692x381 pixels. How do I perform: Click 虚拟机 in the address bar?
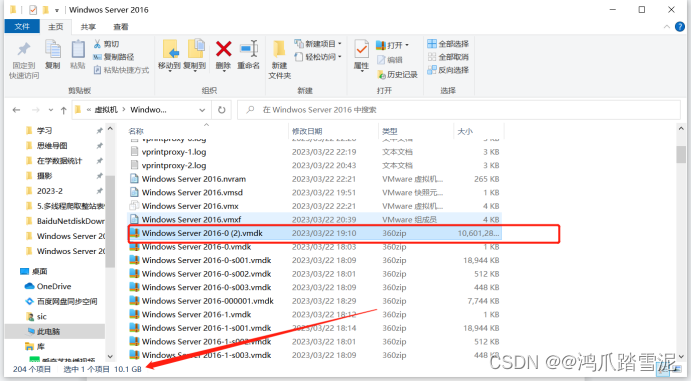[x=106, y=110]
